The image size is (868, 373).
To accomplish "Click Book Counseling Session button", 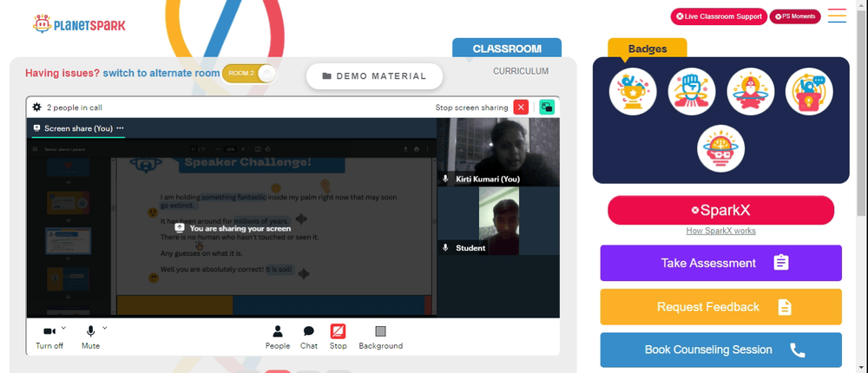I will 720,350.
